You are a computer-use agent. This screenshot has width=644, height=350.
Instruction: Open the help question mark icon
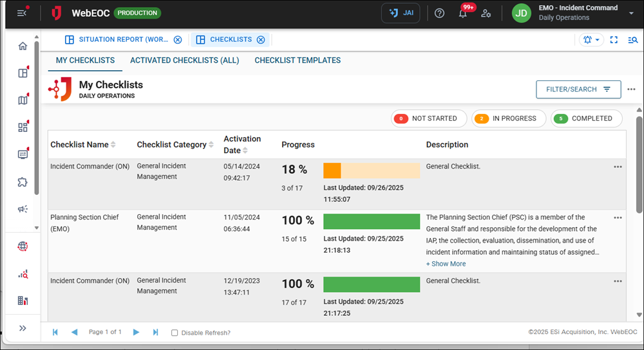click(x=440, y=13)
